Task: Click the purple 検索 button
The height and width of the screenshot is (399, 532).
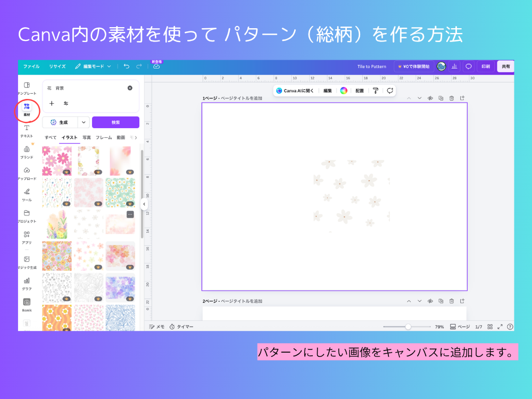Action: coord(115,122)
